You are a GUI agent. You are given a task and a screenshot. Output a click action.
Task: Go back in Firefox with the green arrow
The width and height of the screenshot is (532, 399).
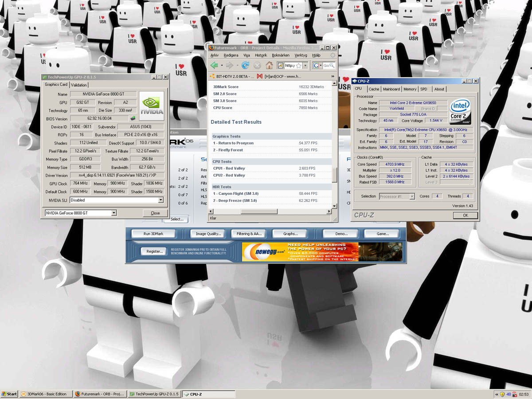[x=214, y=65]
